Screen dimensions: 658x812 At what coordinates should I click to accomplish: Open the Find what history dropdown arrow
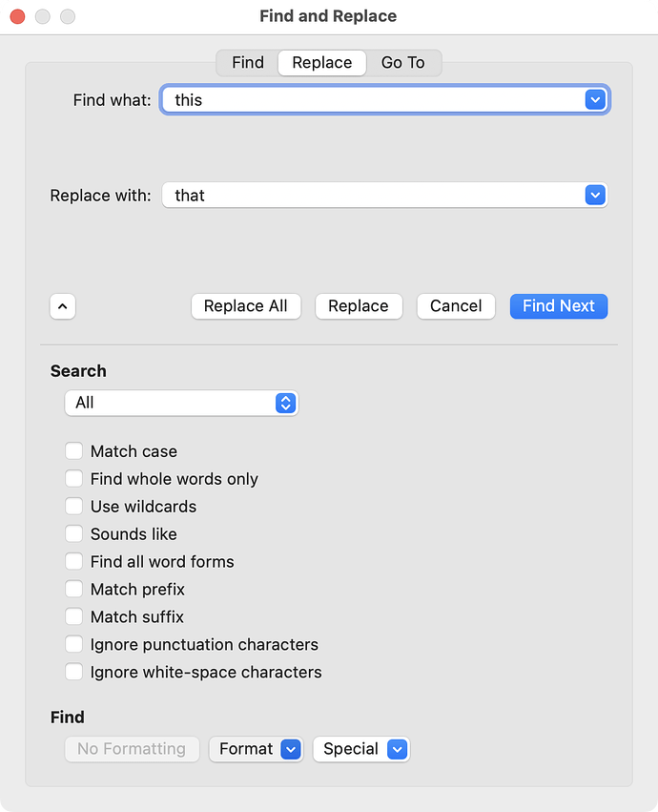(595, 99)
